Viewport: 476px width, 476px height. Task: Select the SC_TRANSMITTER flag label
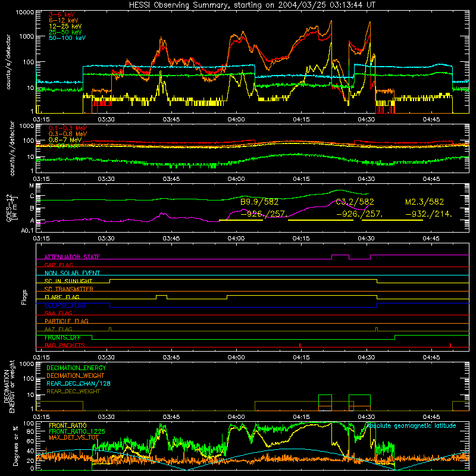(x=68, y=289)
